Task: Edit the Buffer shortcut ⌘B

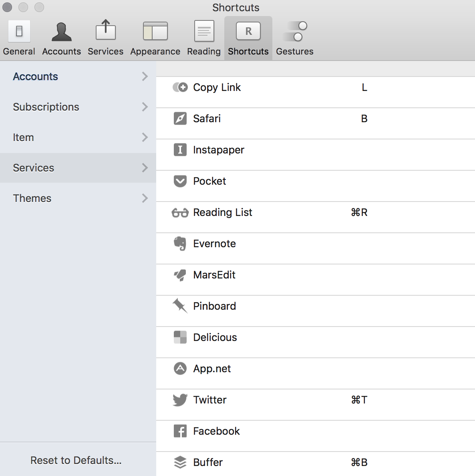Action: tap(359, 462)
